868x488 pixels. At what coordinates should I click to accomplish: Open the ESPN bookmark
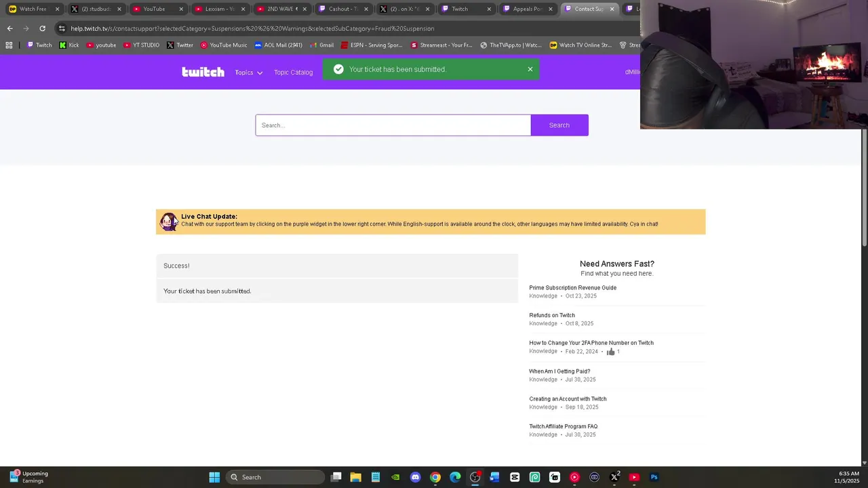point(372,45)
